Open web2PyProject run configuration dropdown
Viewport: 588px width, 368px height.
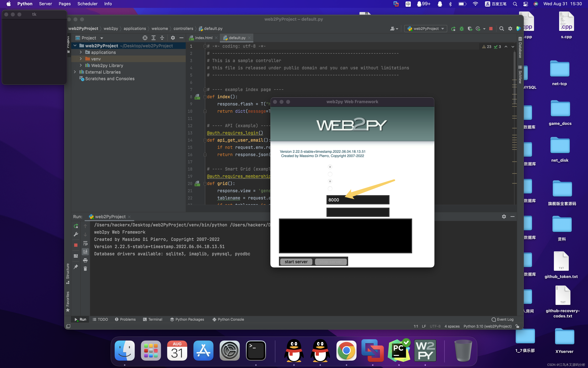[426, 29]
